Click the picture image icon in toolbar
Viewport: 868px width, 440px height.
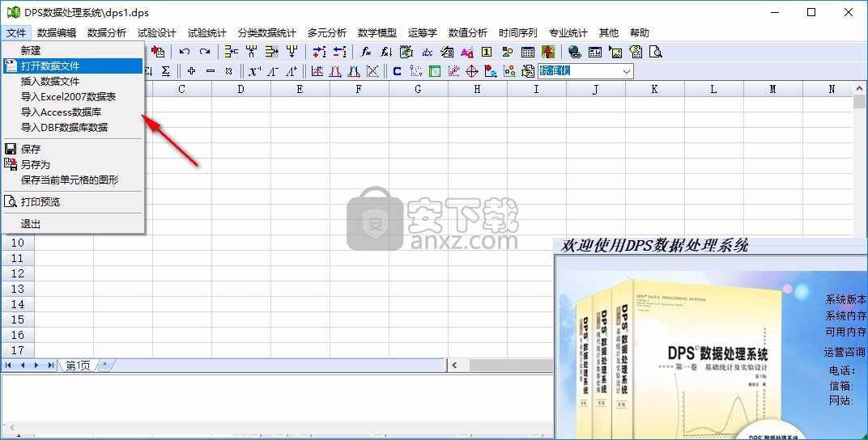coord(615,53)
